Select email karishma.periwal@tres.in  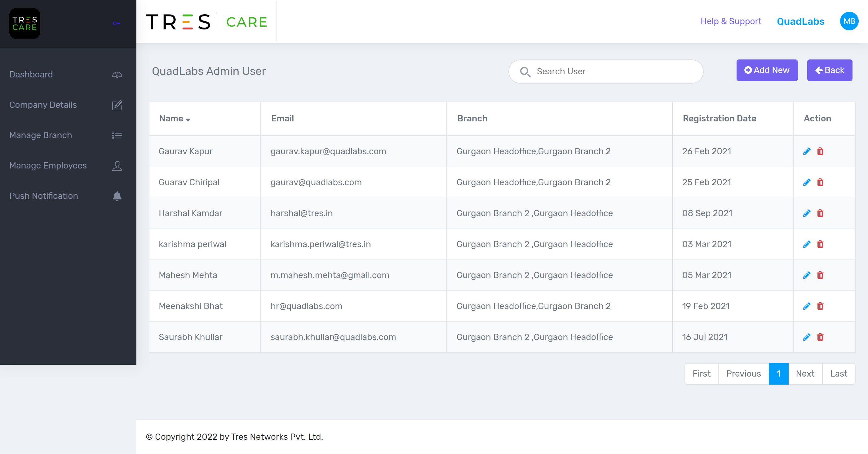[x=321, y=244]
